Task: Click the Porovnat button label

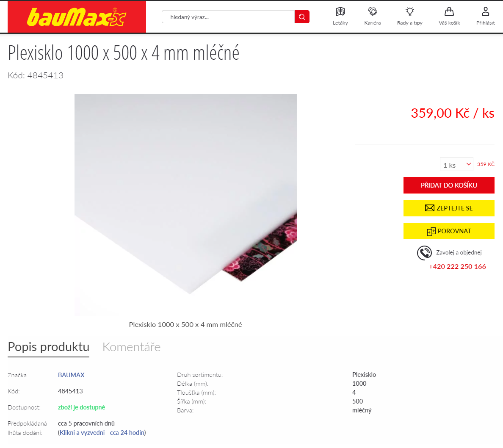Action: (x=454, y=231)
